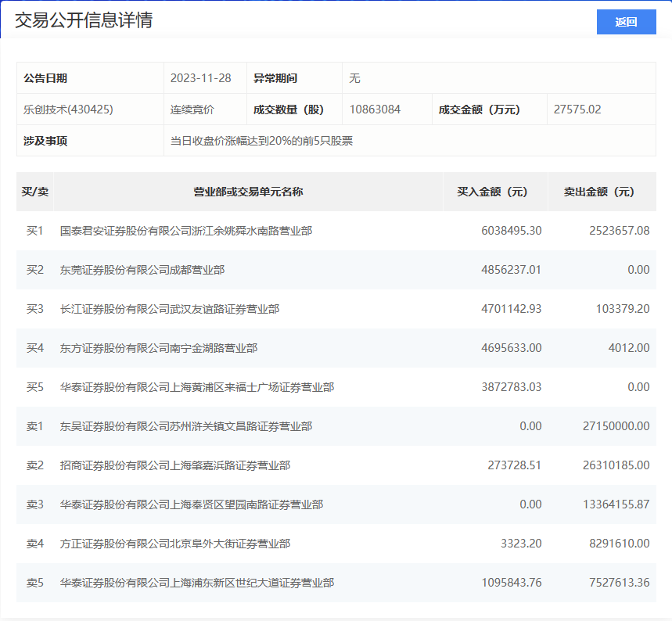Select the 国泰君安证券 浙江余姚舜水南路营业部 row
Viewport: 672px width, 621px height.
coord(186,231)
